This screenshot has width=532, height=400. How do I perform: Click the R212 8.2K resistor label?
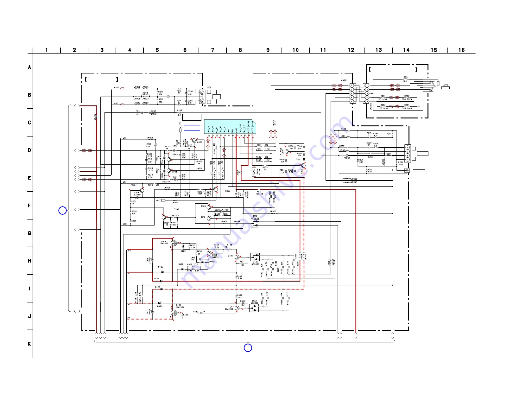(x=370, y=171)
